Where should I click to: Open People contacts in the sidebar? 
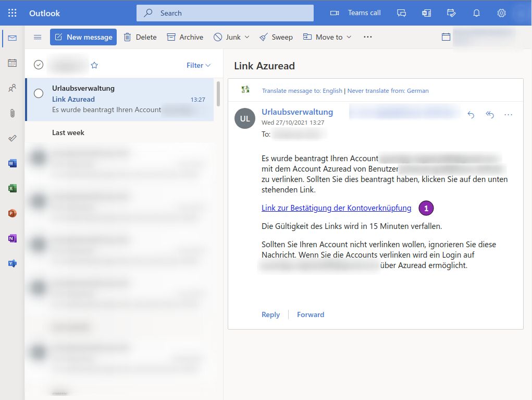(x=13, y=88)
